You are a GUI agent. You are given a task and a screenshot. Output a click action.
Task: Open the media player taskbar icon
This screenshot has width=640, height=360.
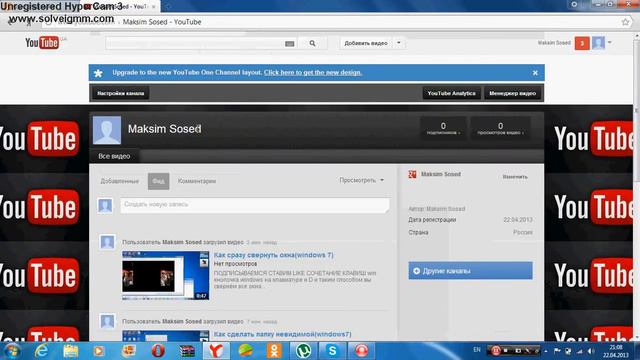(98, 351)
